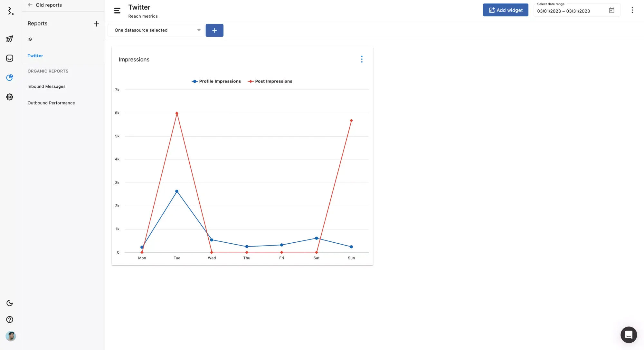Open the settings gear icon

[x=10, y=97]
